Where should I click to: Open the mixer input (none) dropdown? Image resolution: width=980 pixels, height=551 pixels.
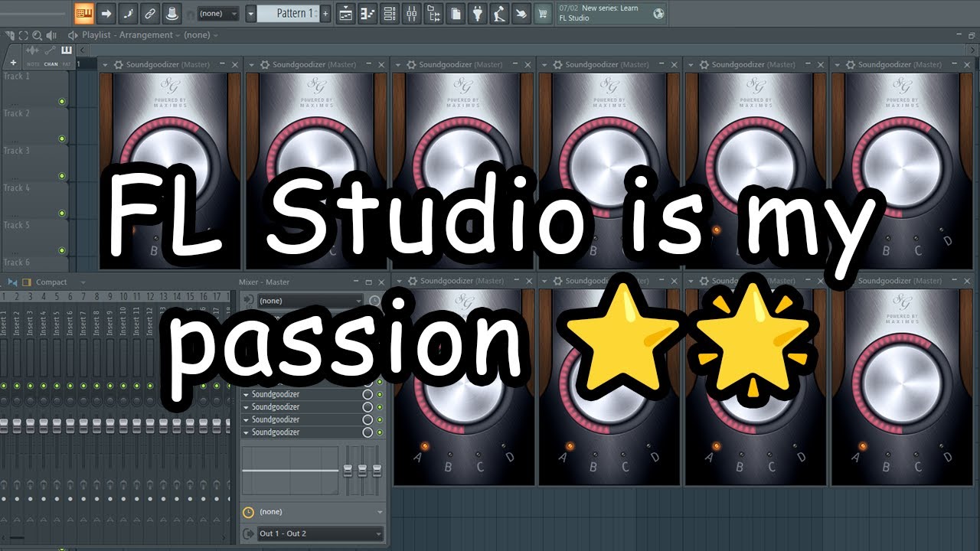pos(310,301)
